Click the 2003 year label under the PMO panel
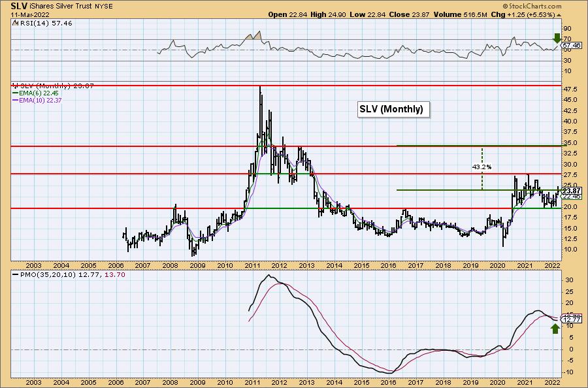The image size is (588, 388). click(x=34, y=382)
